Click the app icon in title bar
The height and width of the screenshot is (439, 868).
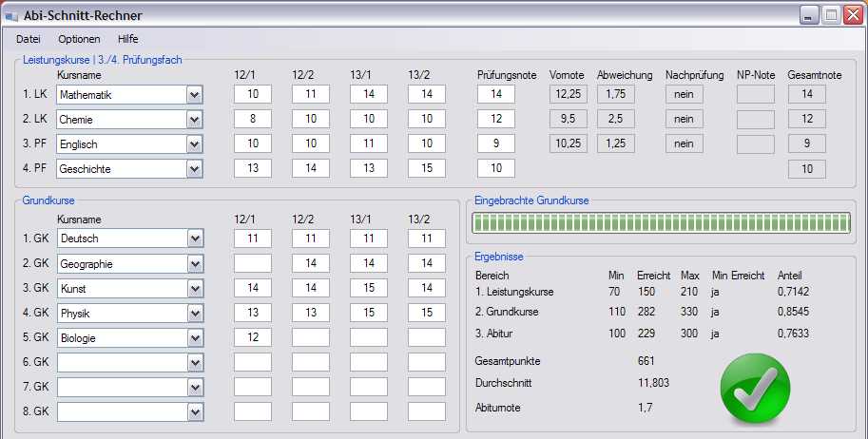point(11,16)
